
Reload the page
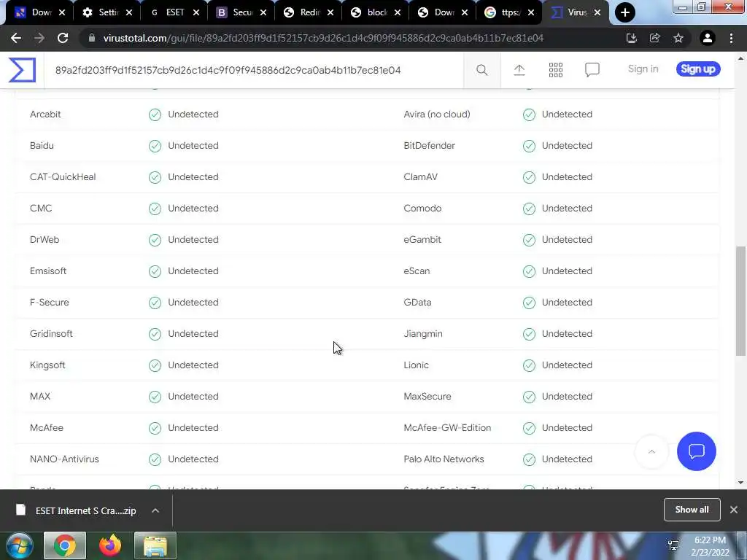click(63, 38)
